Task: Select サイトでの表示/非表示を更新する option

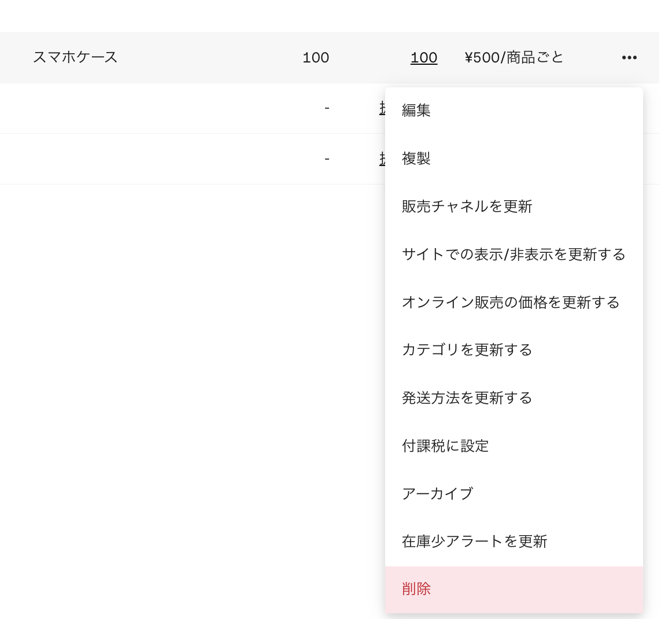Action: coord(513,255)
